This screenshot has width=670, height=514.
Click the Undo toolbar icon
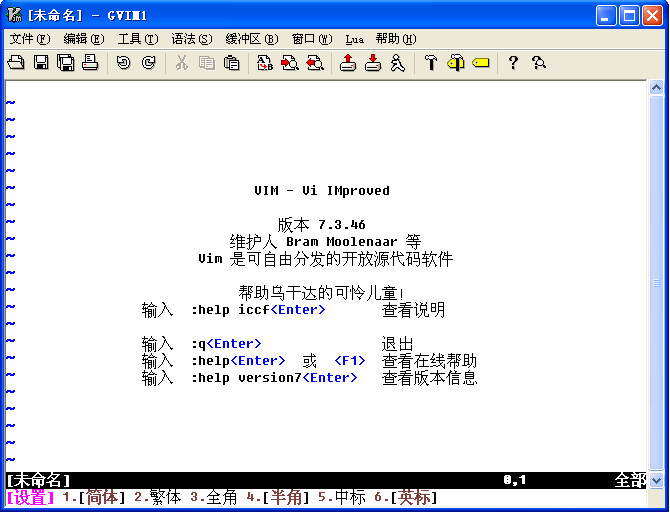point(123,63)
